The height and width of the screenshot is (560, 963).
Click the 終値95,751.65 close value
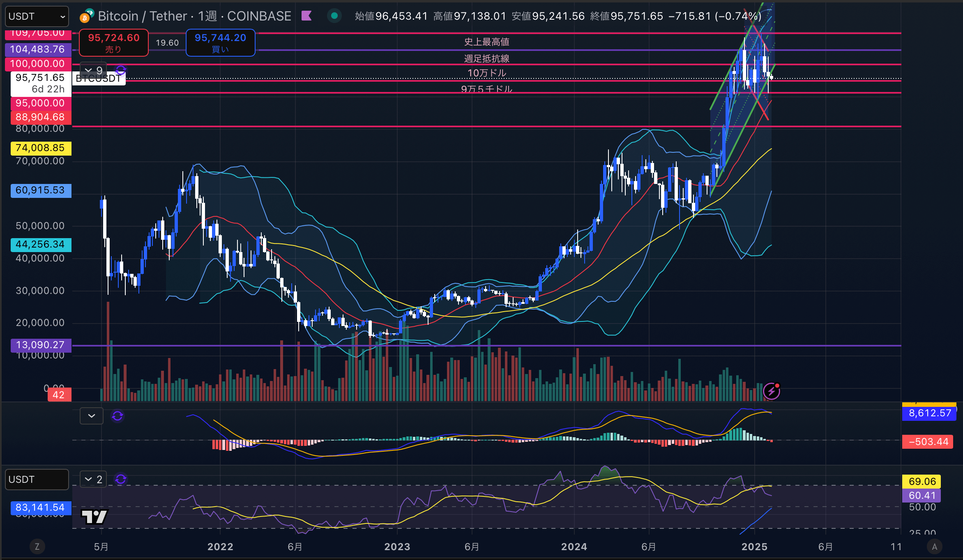(x=627, y=16)
